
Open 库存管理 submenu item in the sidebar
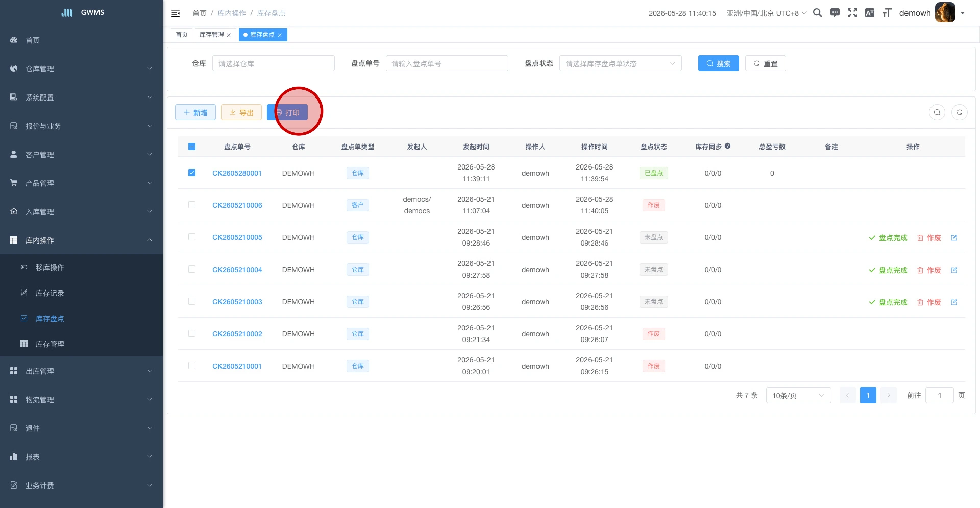(x=82, y=344)
